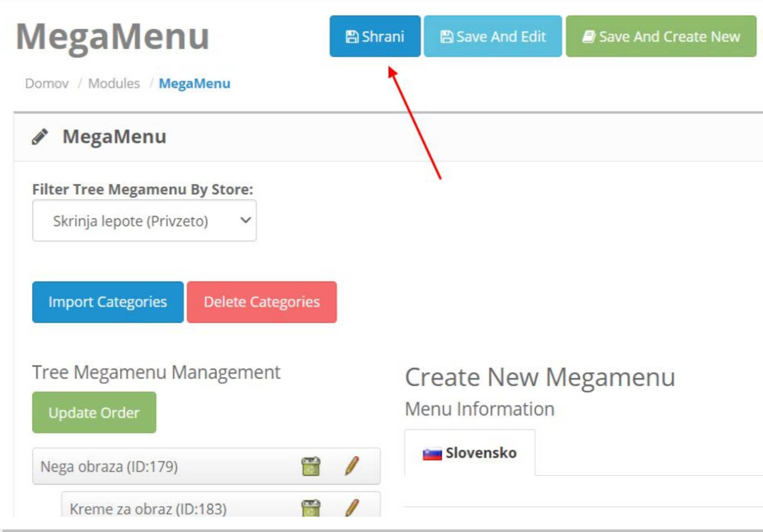Select Nega obraza (ID:179) tree item

click(x=109, y=466)
